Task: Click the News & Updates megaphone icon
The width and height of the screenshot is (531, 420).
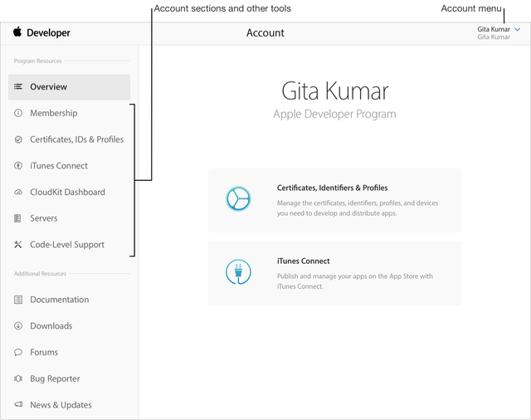Action: pos(18,404)
